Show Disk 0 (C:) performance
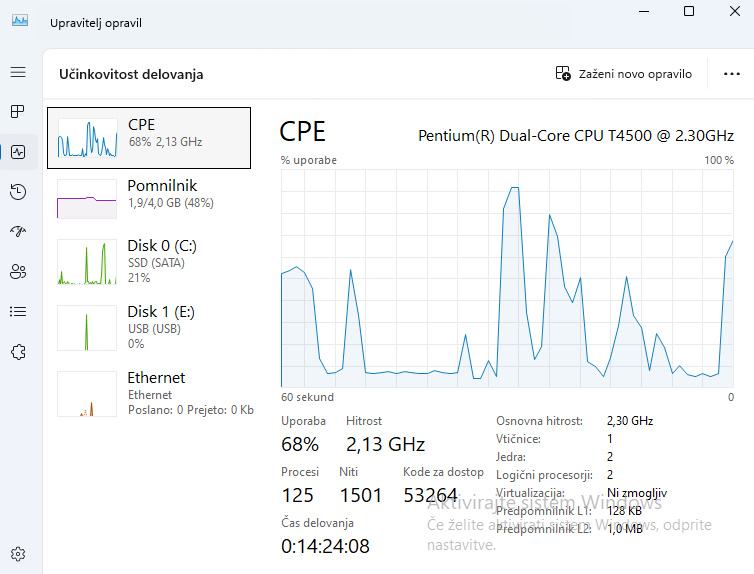 [149, 261]
